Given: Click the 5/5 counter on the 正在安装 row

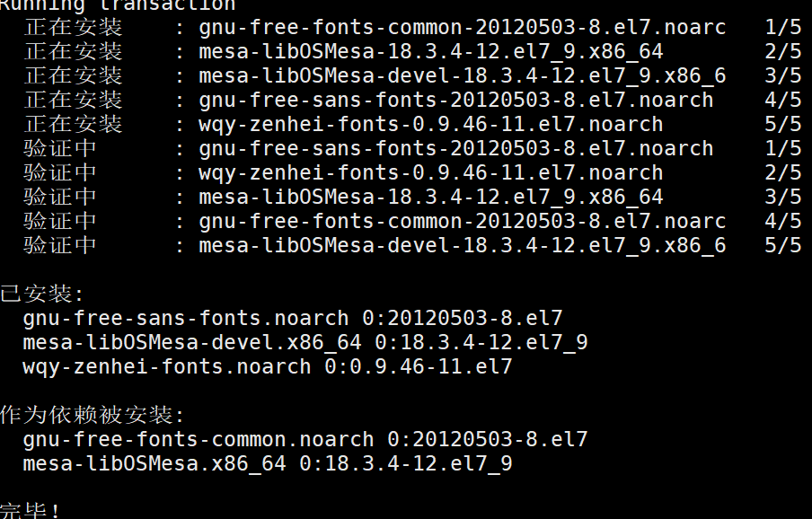Looking at the screenshot, I should coord(783,125).
